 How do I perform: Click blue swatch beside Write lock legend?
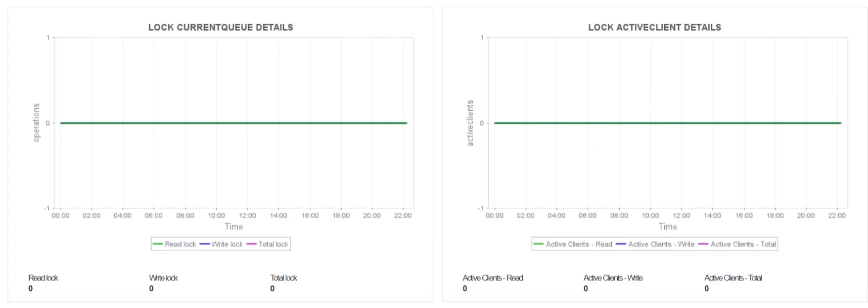tap(205, 244)
